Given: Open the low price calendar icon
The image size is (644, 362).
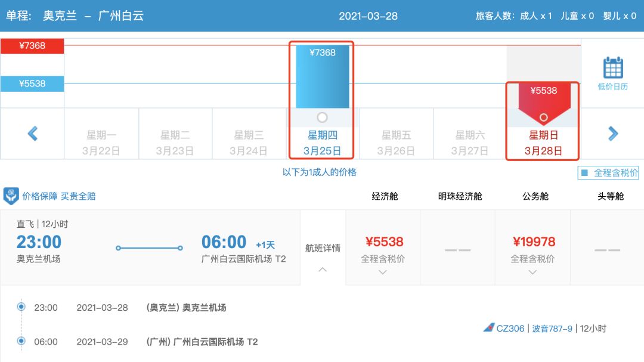Looking at the screenshot, I should coord(612,67).
